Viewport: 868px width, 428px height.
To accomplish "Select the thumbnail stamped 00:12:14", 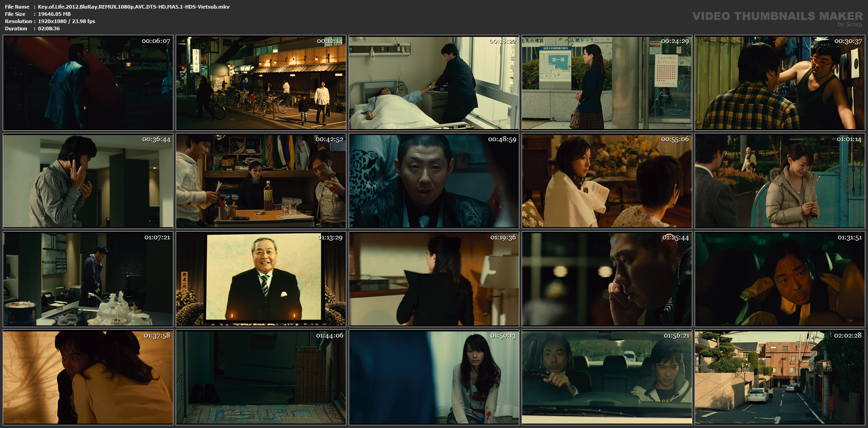I will [x=261, y=83].
